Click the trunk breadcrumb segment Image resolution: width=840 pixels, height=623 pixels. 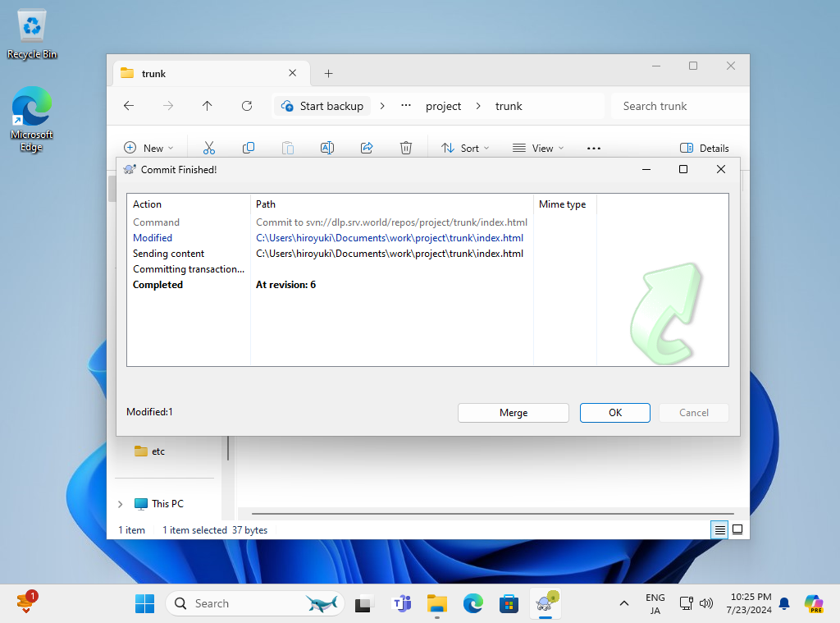509,106
